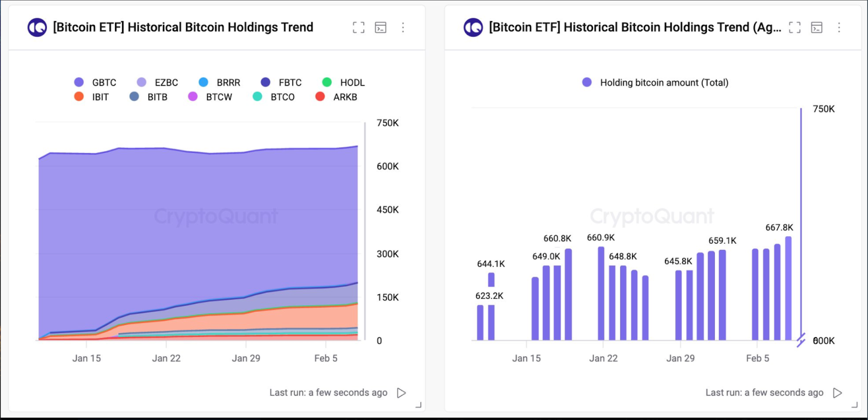Select the bar labeled 660.8K

[569, 294]
